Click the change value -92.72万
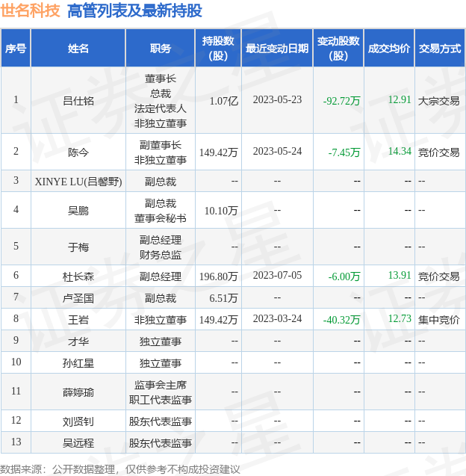This screenshot has width=466, height=476. pyautogui.click(x=341, y=101)
